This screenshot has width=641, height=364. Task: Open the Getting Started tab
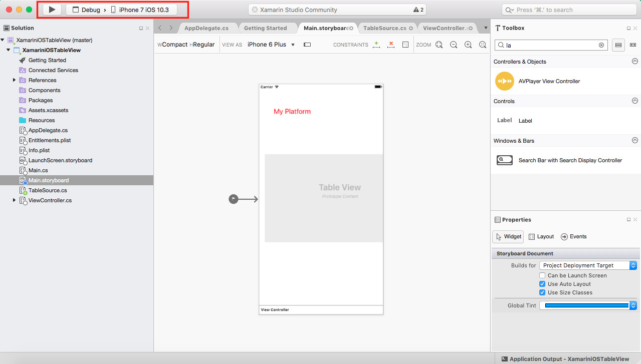point(267,28)
